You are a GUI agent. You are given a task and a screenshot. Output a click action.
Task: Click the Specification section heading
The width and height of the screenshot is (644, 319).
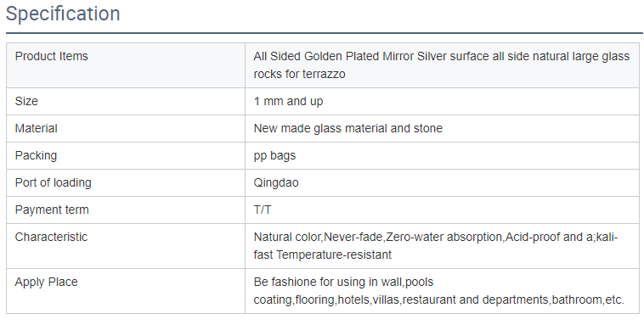[63, 14]
